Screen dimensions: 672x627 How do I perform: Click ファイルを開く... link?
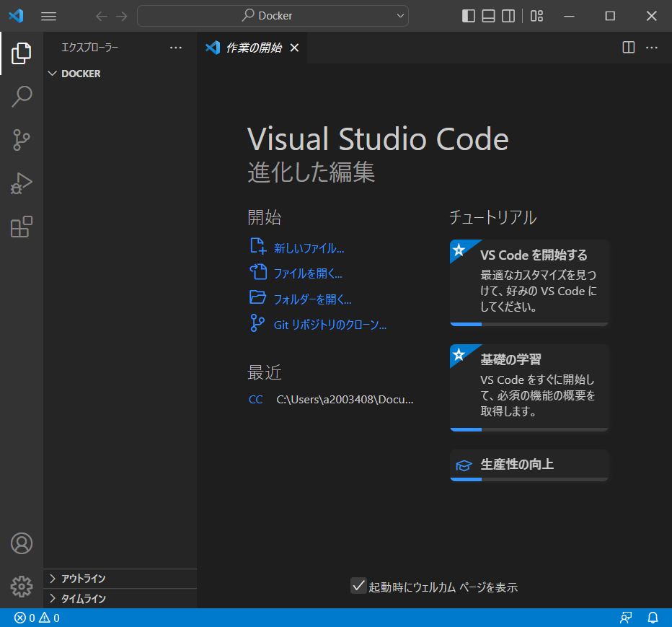click(x=308, y=273)
